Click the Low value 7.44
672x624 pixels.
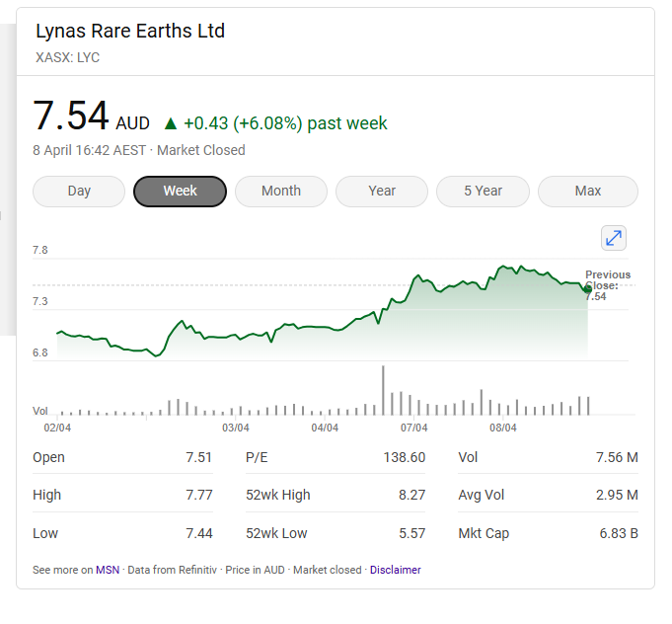pos(199,533)
